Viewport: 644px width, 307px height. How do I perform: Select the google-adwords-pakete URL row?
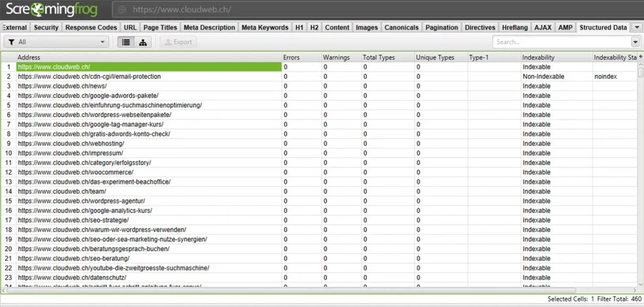coord(148,96)
